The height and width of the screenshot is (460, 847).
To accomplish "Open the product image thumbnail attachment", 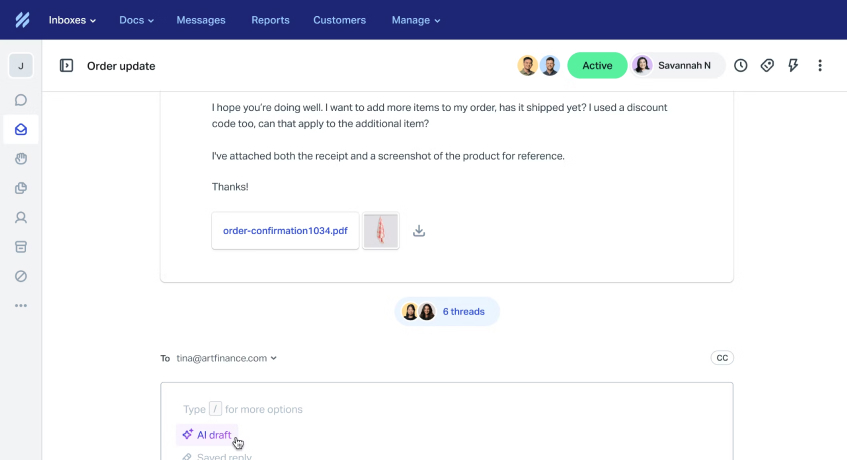I will pyautogui.click(x=381, y=231).
